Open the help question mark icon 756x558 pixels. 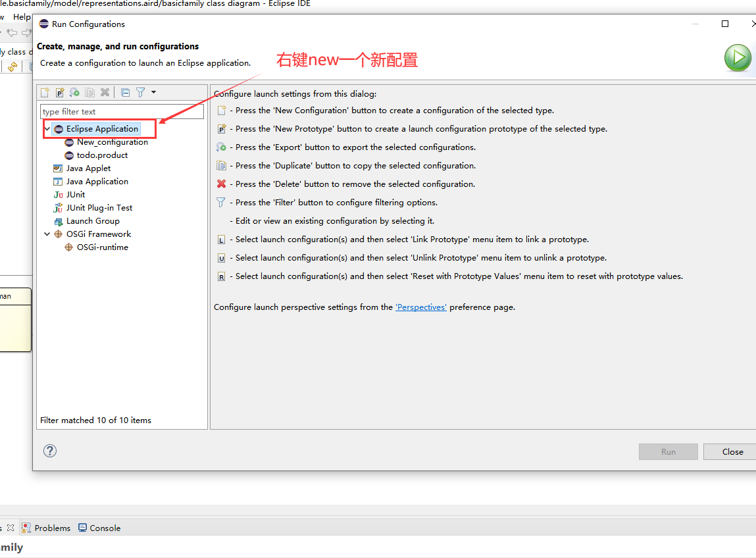click(x=49, y=451)
